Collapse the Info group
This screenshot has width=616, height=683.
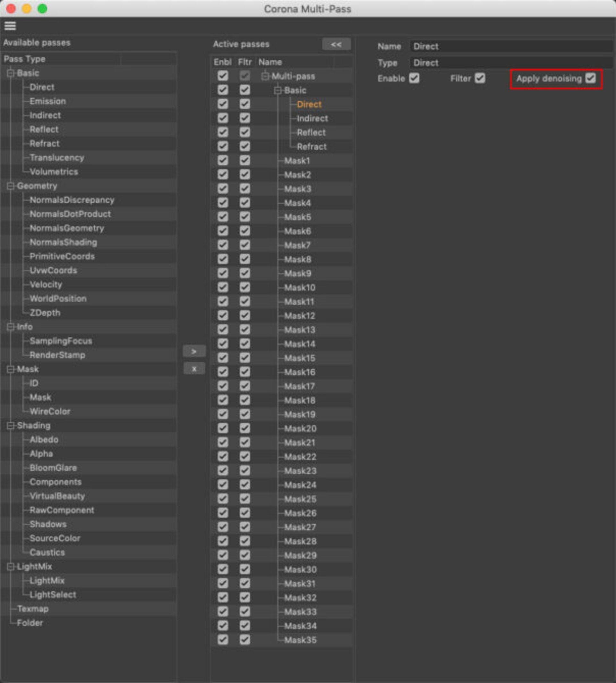coord(11,327)
